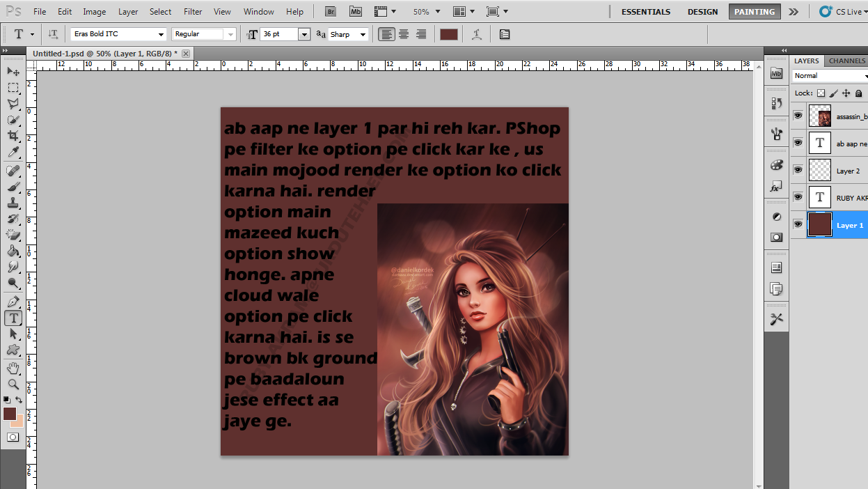Screen dimensions: 868x489
Task: Select the History Brush tool
Action: [13, 219]
